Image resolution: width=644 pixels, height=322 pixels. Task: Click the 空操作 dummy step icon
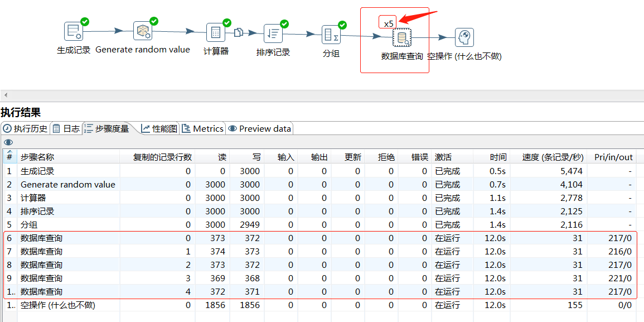[464, 37]
